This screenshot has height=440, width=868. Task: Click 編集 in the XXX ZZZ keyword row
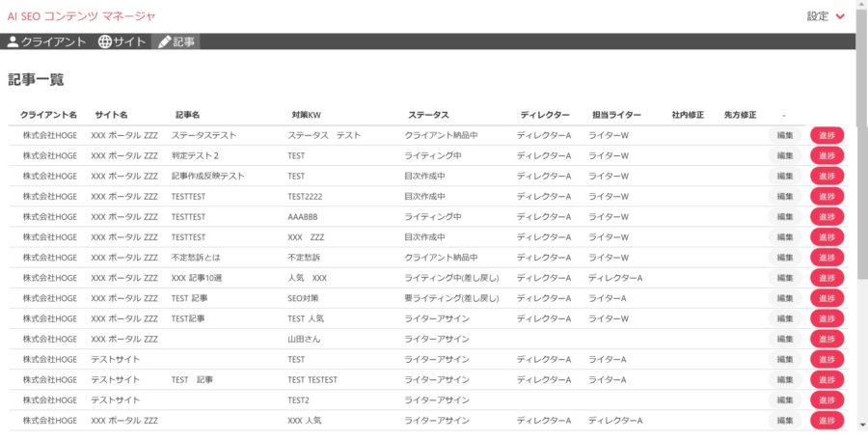click(785, 237)
